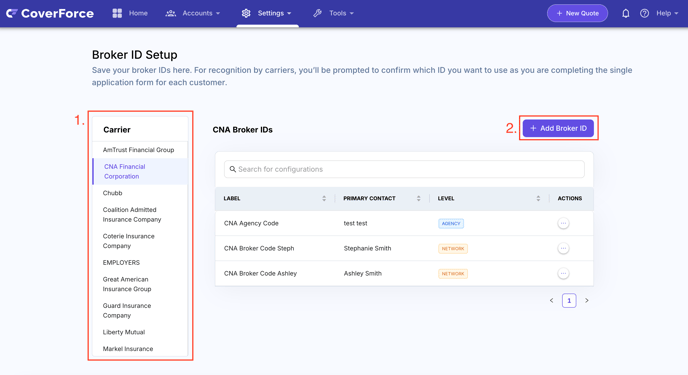Click the CoverForce logo
The image size is (688, 375).
(50, 14)
